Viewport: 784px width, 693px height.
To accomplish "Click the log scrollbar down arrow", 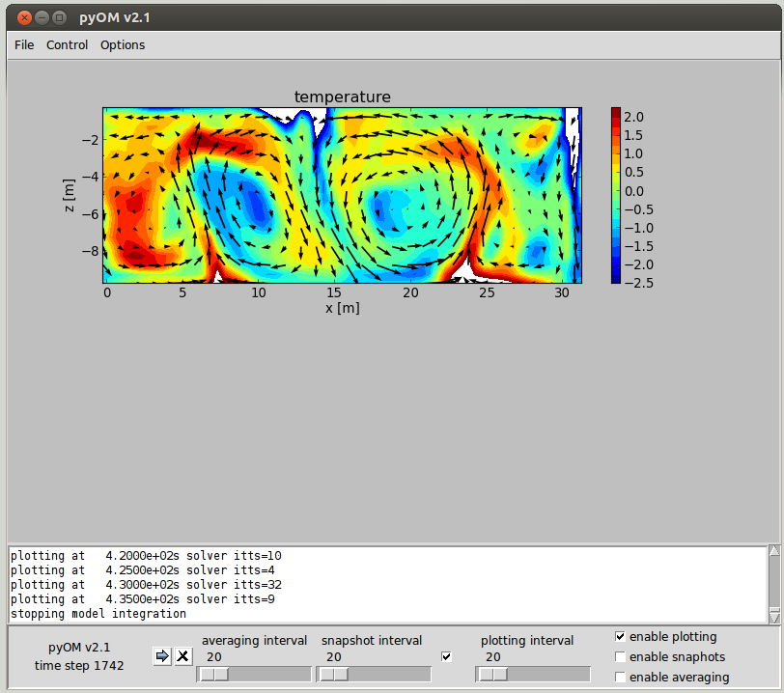I will click(773, 617).
